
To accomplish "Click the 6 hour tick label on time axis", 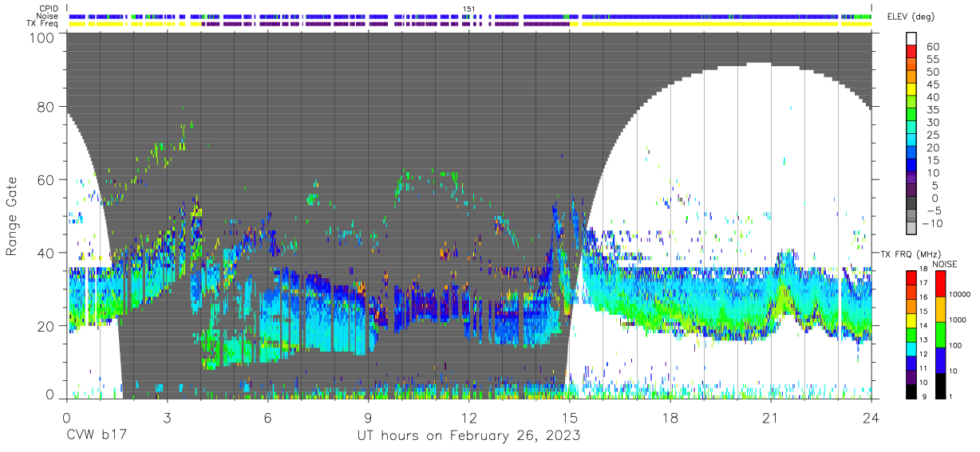I will pyautogui.click(x=267, y=417).
